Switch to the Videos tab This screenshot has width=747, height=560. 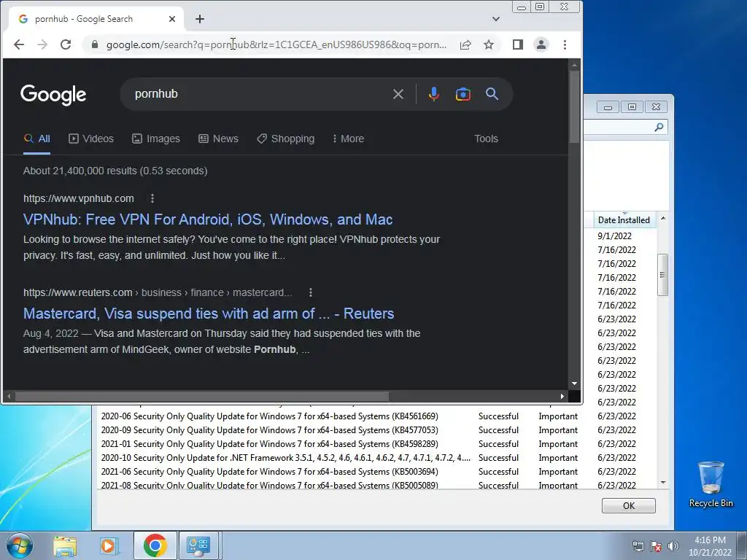point(91,139)
